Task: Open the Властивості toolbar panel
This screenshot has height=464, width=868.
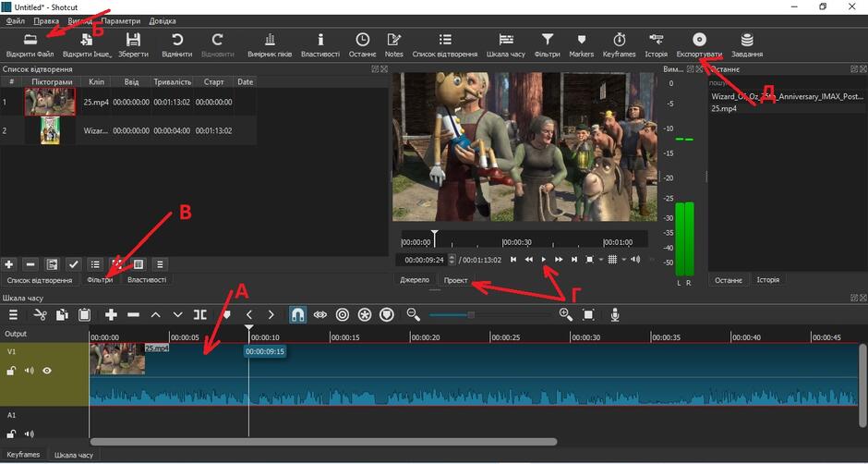Action: coord(320,45)
